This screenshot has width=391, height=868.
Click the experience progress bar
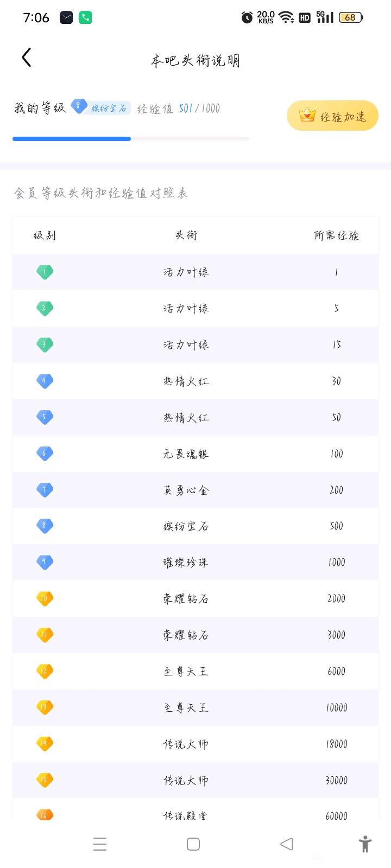[131, 139]
